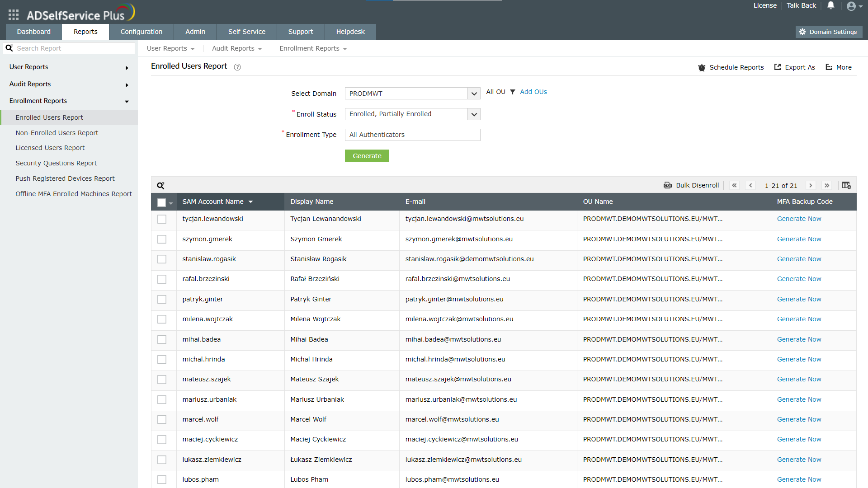Open the Non-Enrolled Users Report

[x=57, y=133]
